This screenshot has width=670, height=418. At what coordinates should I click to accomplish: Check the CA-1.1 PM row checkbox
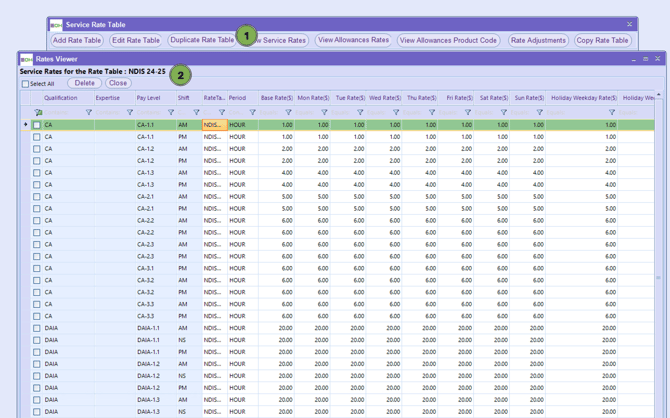tap(37, 137)
